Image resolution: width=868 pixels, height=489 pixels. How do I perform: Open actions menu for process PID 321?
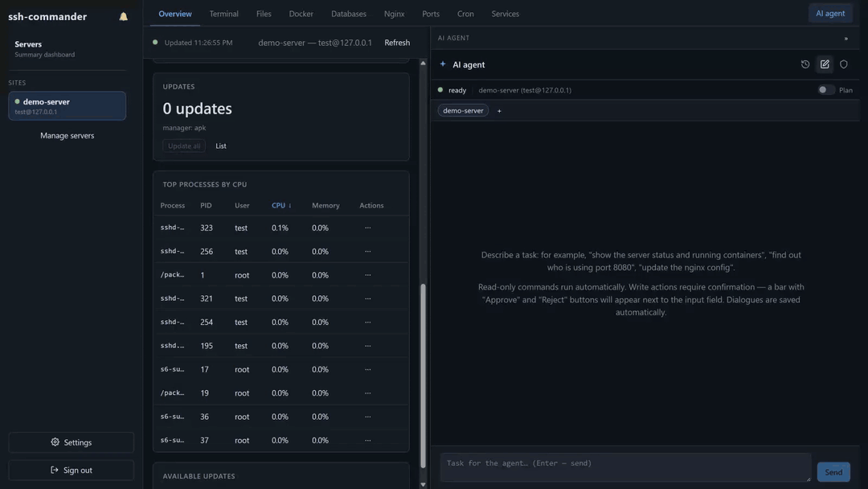[x=367, y=298]
